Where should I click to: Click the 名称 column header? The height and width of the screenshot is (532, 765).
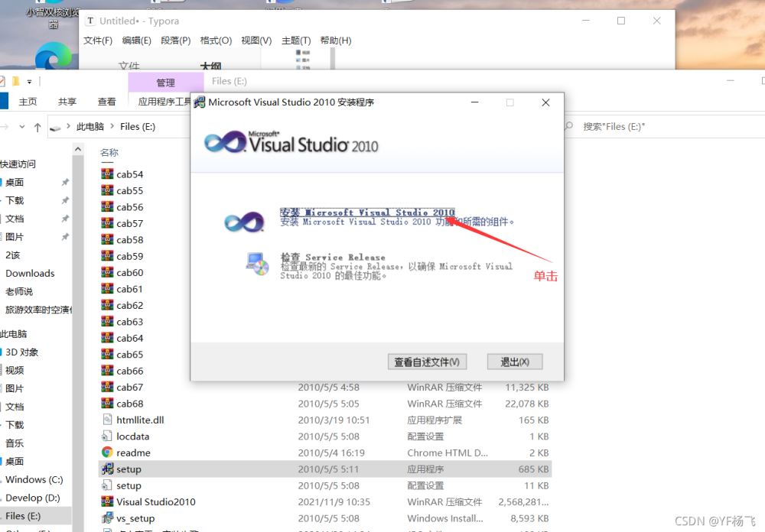[109, 153]
